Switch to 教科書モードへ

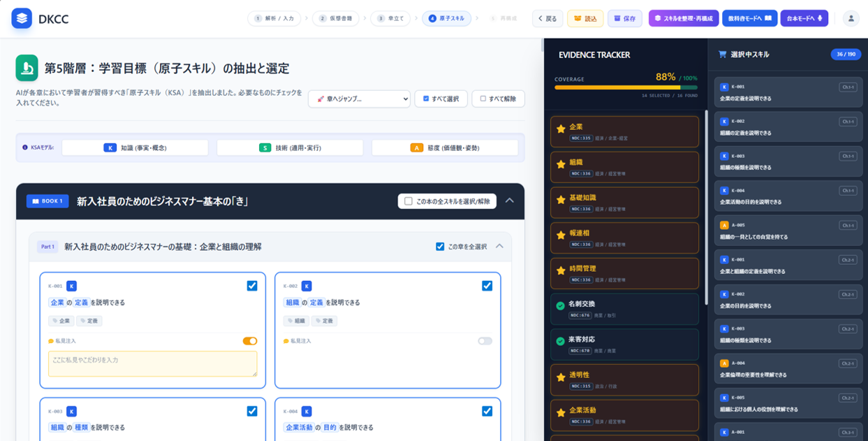coord(749,18)
